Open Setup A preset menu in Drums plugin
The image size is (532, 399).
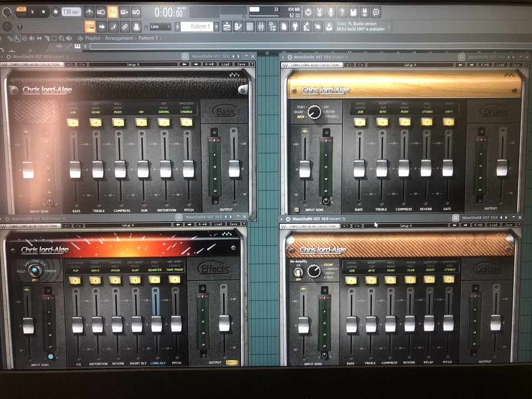point(410,65)
